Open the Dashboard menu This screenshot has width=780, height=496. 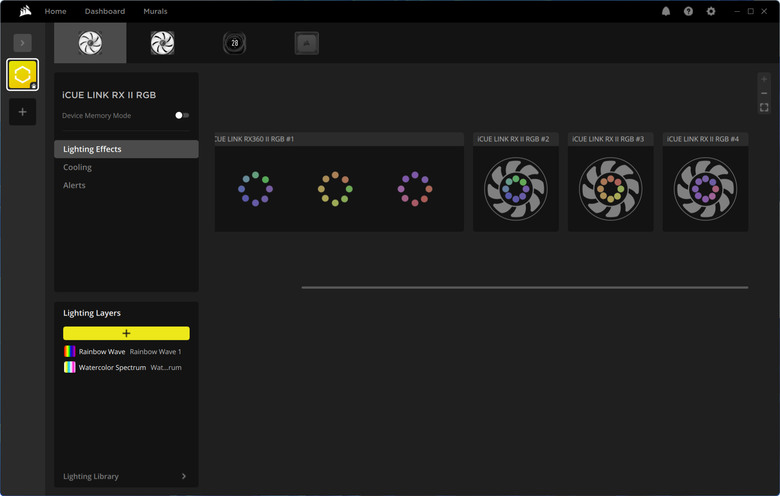[x=104, y=11]
